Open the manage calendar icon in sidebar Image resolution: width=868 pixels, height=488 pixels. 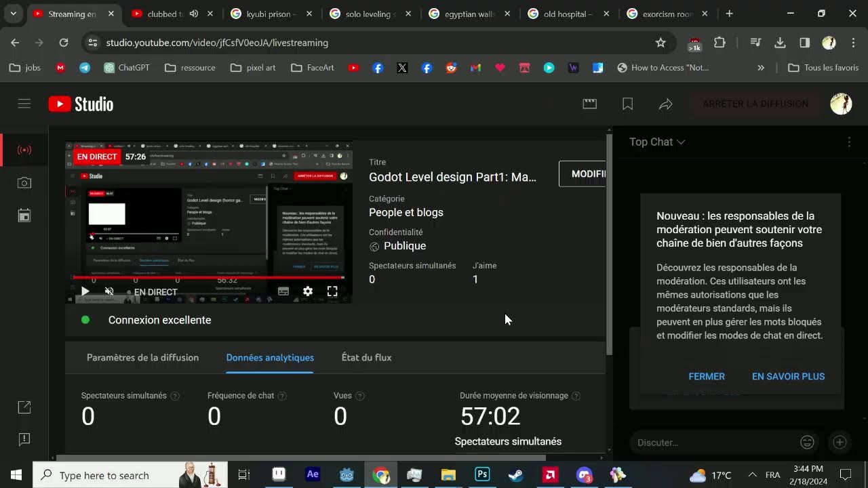tap(24, 216)
